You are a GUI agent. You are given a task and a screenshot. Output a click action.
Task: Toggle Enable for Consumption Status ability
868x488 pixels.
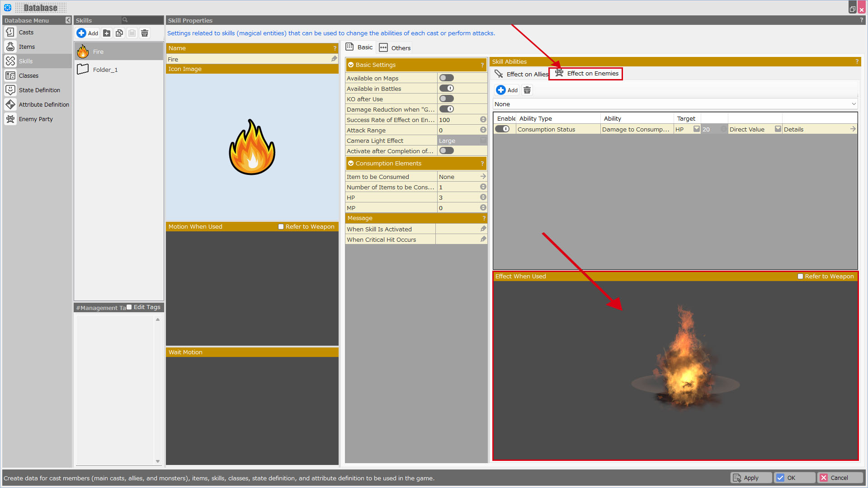tap(502, 129)
